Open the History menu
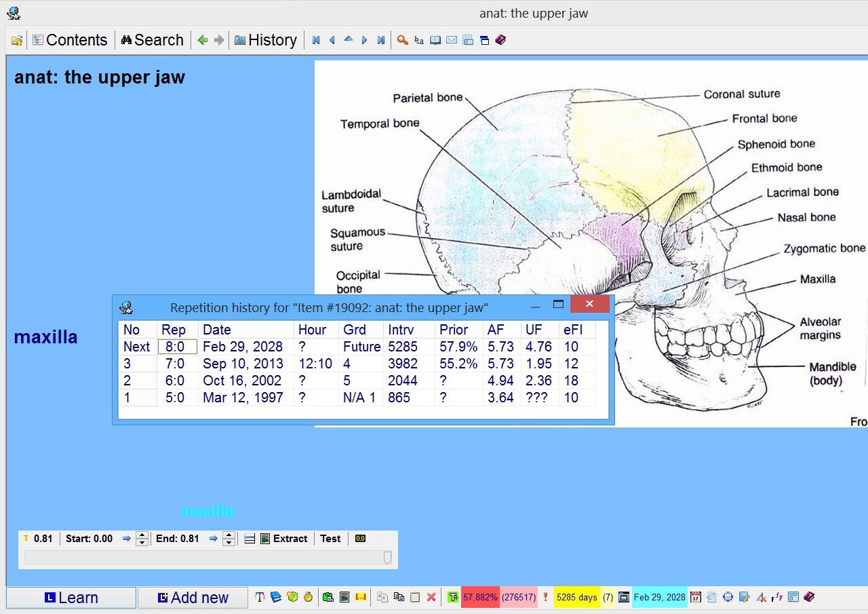Image resolution: width=868 pixels, height=614 pixels. click(266, 41)
